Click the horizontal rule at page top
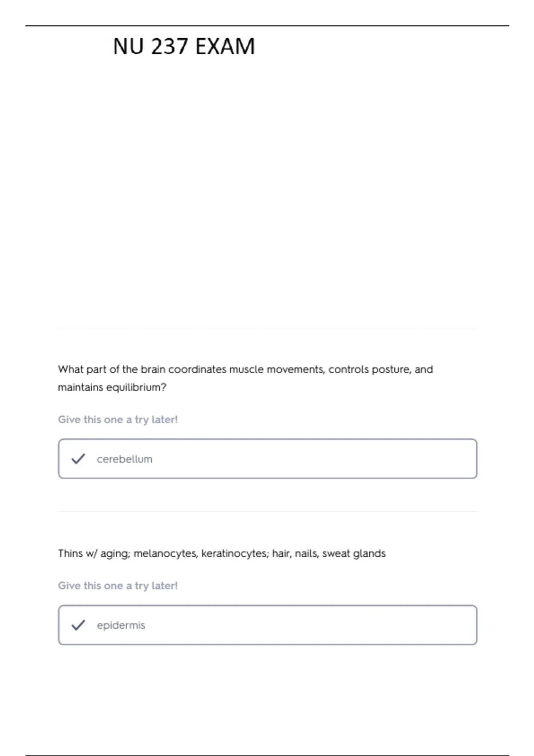 (x=267, y=26)
